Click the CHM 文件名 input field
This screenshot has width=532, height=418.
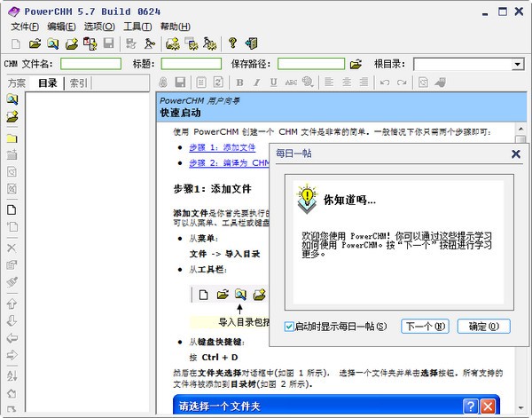[x=90, y=64]
